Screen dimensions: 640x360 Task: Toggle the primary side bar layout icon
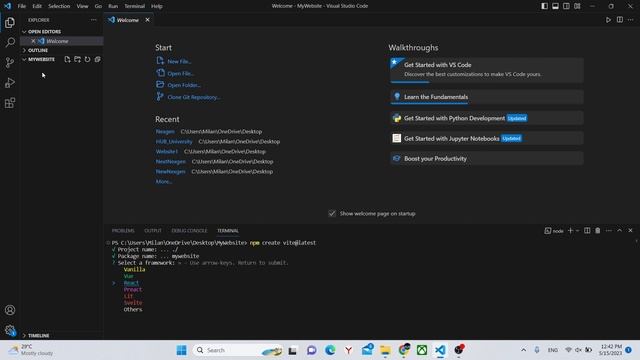544,6
